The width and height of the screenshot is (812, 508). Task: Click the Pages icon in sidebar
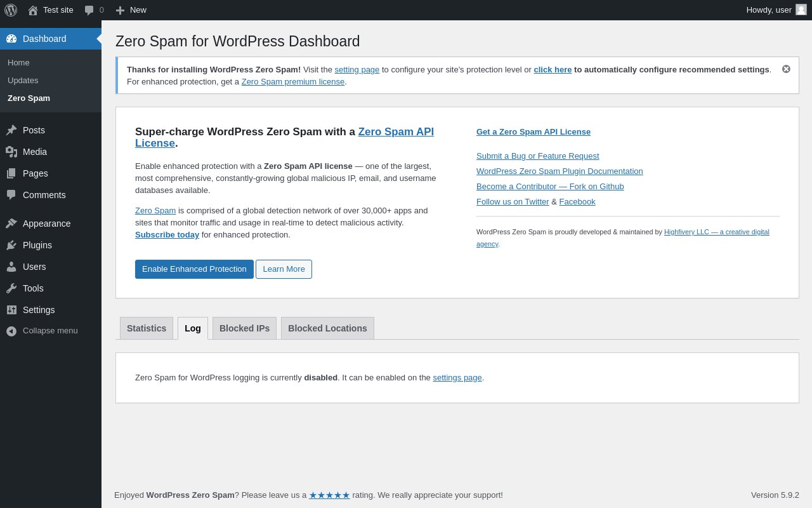tap(11, 173)
